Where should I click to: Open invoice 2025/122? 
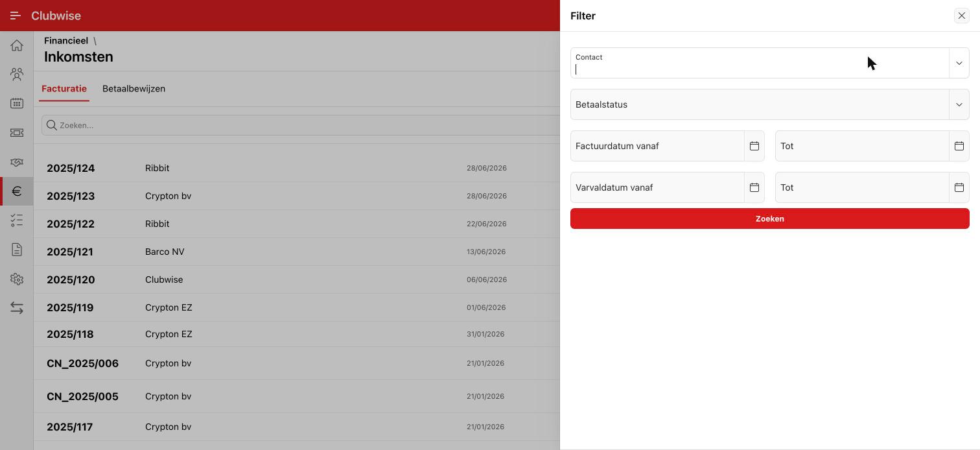point(71,224)
